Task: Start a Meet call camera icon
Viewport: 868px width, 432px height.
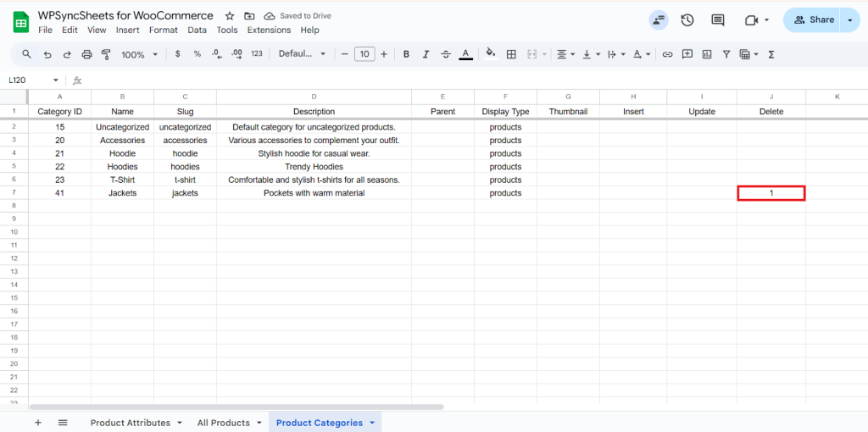Action: 751,20
